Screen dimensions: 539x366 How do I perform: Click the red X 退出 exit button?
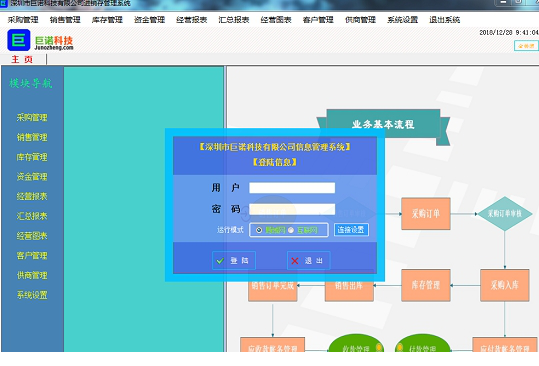tap(308, 260)
